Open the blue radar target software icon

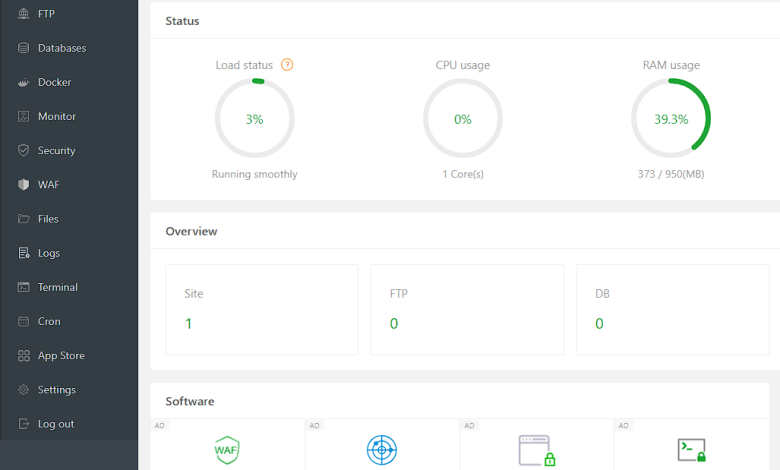[x=382, y=450]
